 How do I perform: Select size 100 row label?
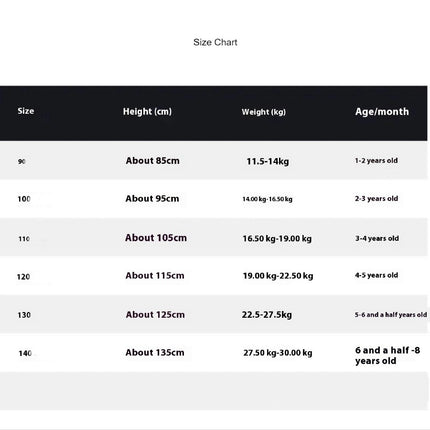tap(24, 199)
